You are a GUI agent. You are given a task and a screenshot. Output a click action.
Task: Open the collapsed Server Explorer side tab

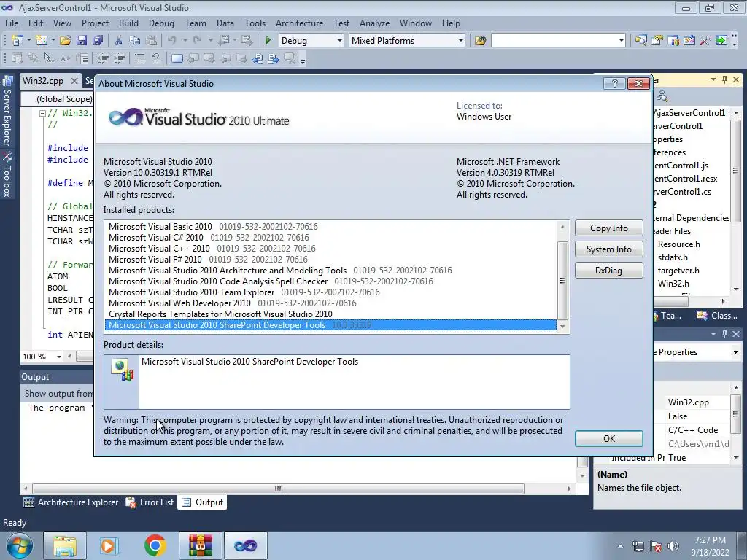click(7, 112)
